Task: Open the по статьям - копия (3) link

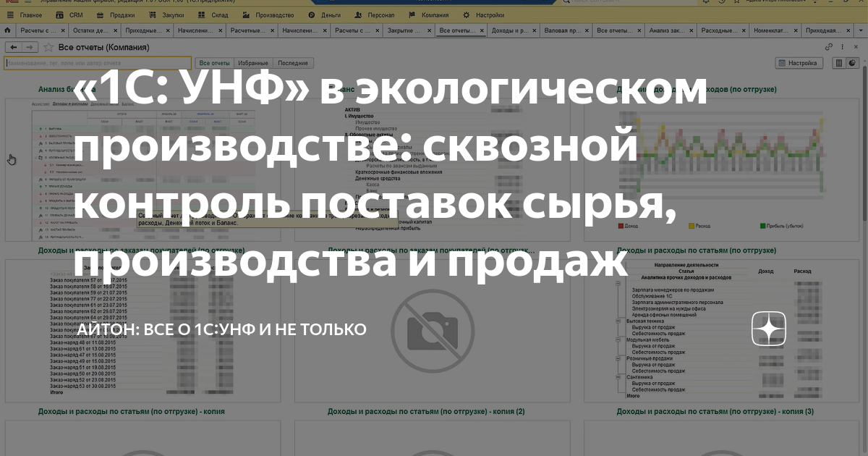Action: click(x=715, y=411)
